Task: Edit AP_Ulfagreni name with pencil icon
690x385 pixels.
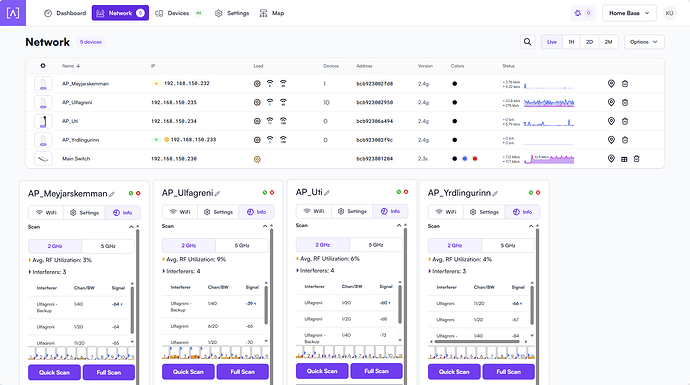Action: 217,193
